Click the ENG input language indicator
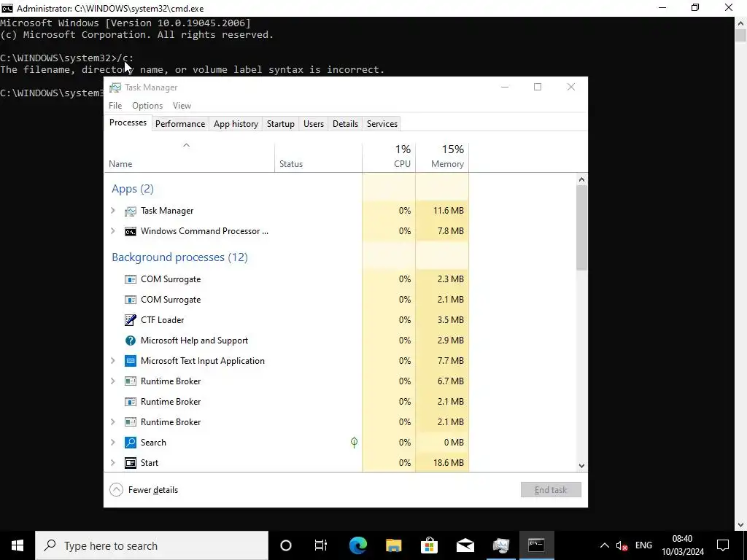The width and height of the screenshot is (747, 560). tap(643, 545)
